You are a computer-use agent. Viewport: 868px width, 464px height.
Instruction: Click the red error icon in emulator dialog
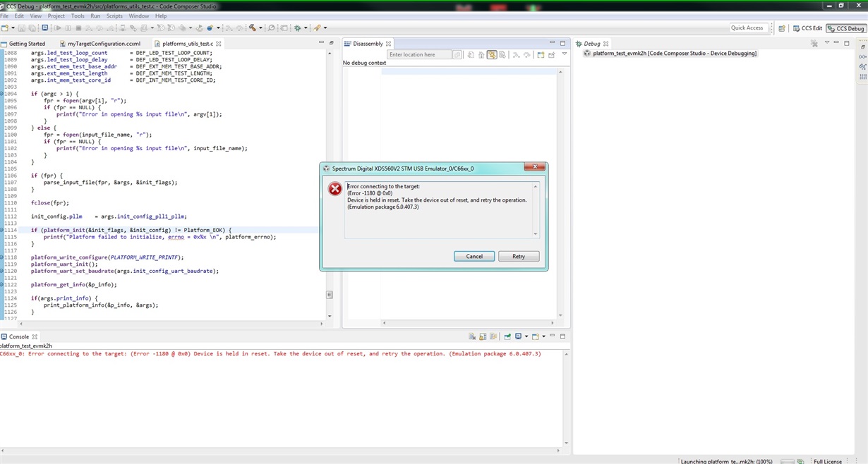(x=334, y=189)
